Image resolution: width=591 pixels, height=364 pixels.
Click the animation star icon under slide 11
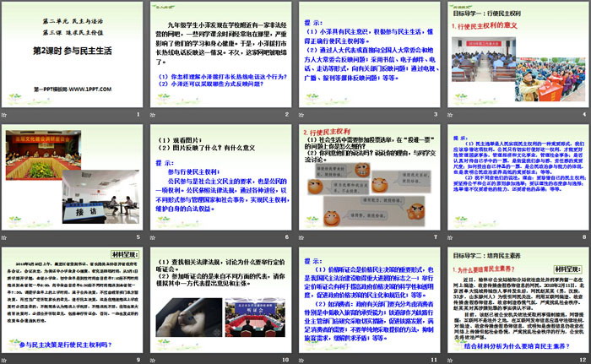(x=301, y=361)
